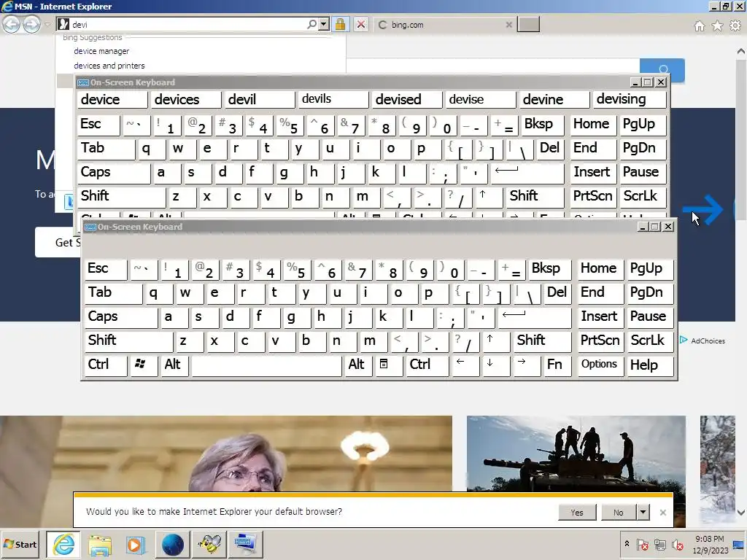The height and width of the screenshot is (560, 747).
Task: Open Windows Explorer folder in taskbar
Action: point(99,545)
